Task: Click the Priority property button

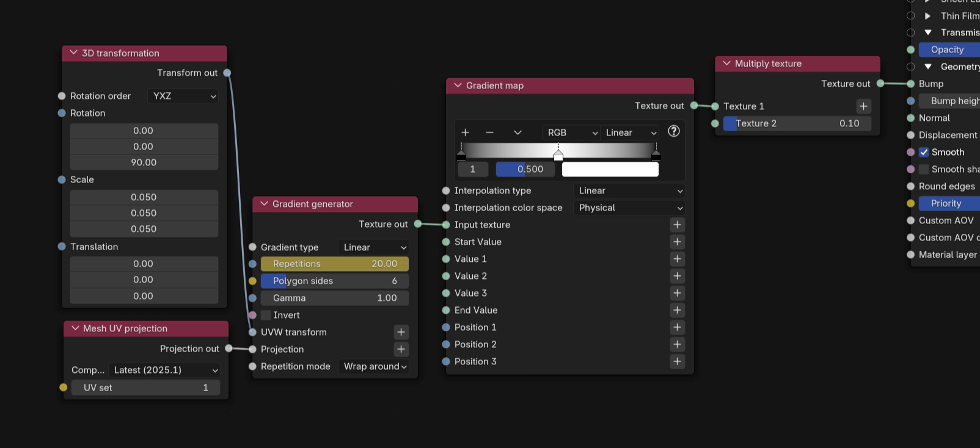Action: 948,203
